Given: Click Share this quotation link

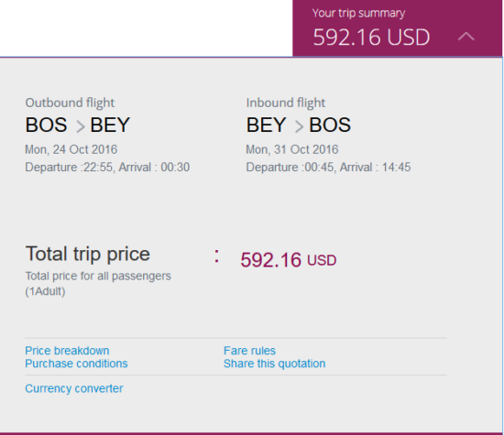Looking at the screenshot, I should pos(275,364).
